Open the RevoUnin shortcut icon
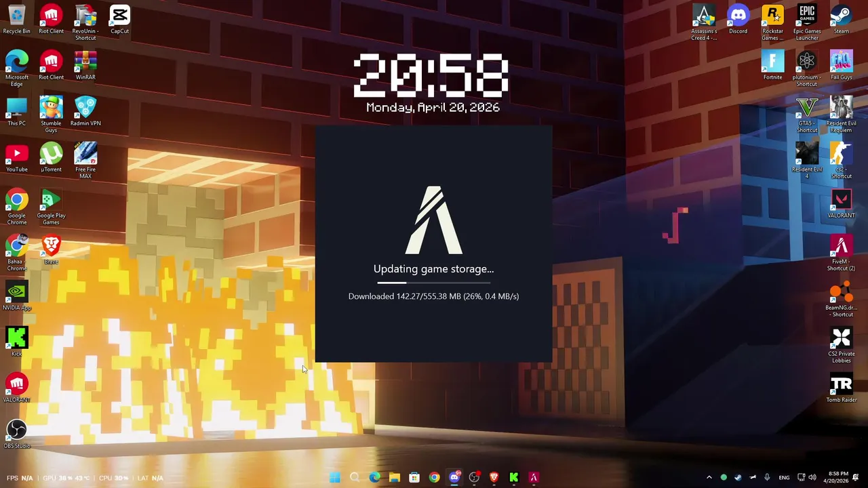The height and width of the screenshot is (488, 868). click(x=85, y=22)
